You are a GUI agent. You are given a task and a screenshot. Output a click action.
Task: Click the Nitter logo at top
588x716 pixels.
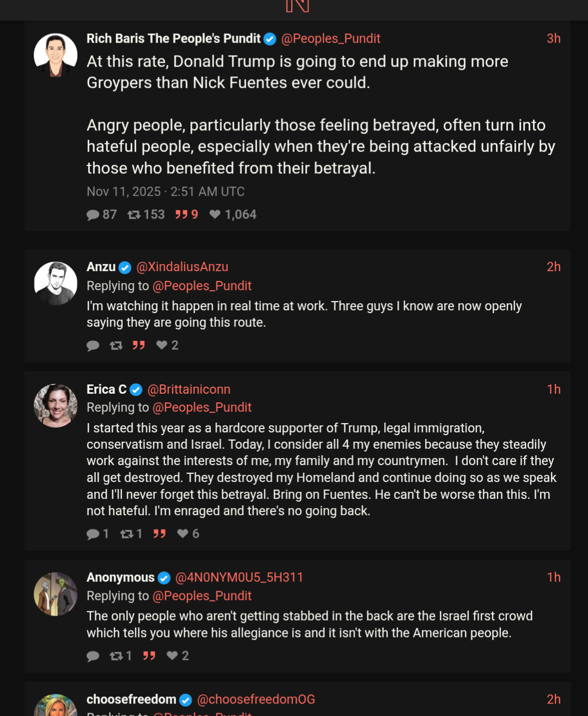tap(297, 6)
